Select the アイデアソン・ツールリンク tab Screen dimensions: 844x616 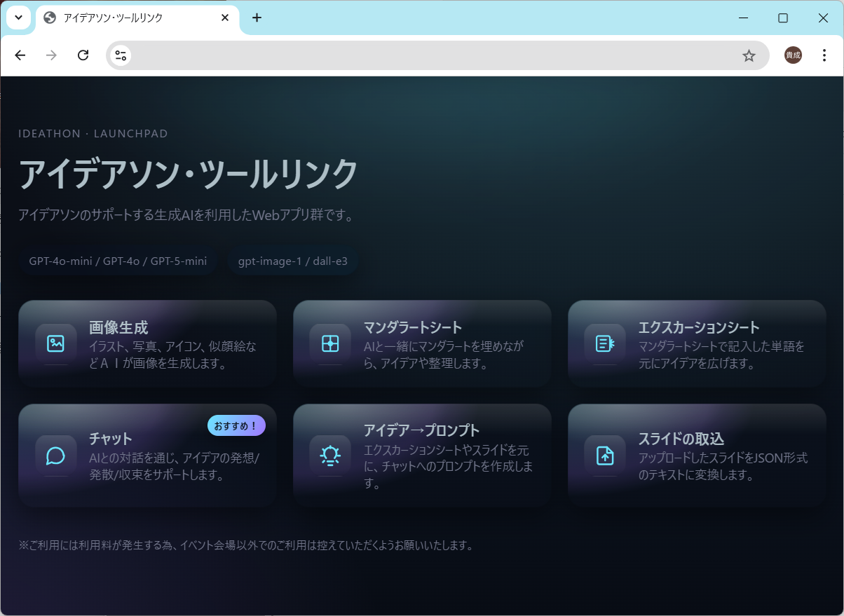[x=126, y=18]
